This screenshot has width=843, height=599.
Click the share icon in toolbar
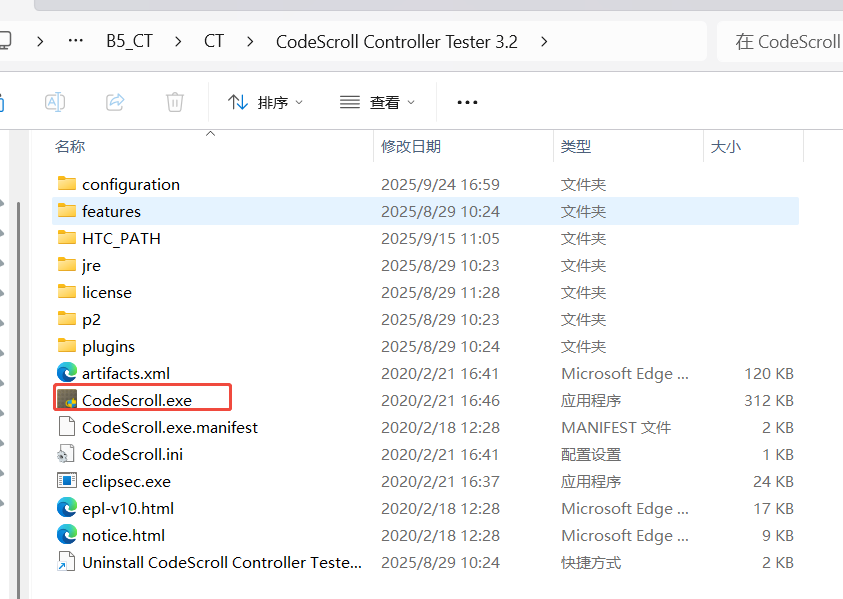click(115, 102)
